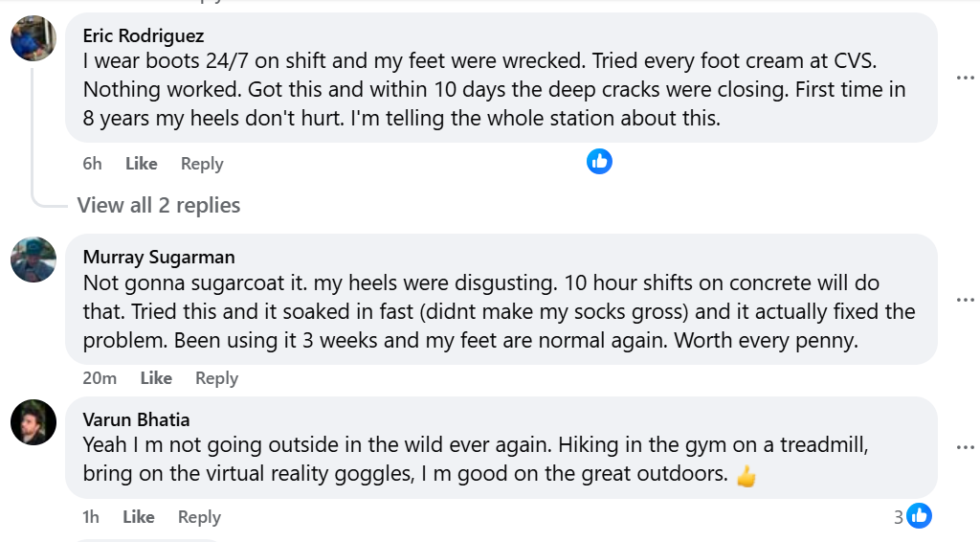Reply to Murray Sugarman's comment
This screenshot has height=542, width=980.
tap(216, 378)
